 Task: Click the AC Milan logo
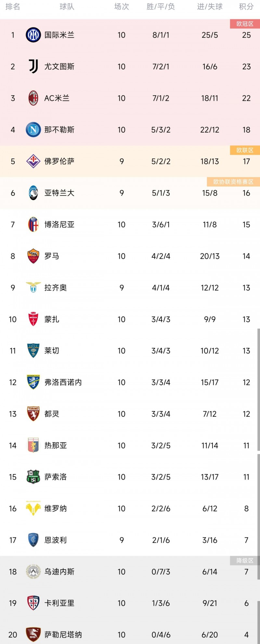point(33,98)
